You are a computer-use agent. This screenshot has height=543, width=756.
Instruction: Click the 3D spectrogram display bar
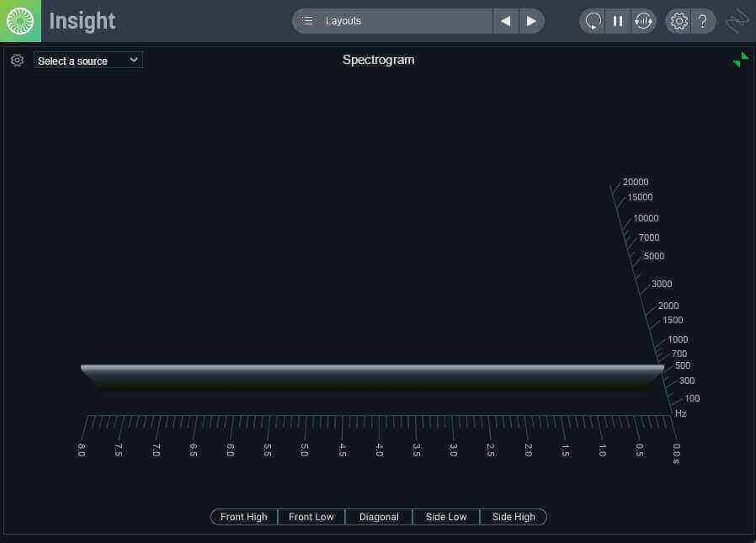coord(372,378)
